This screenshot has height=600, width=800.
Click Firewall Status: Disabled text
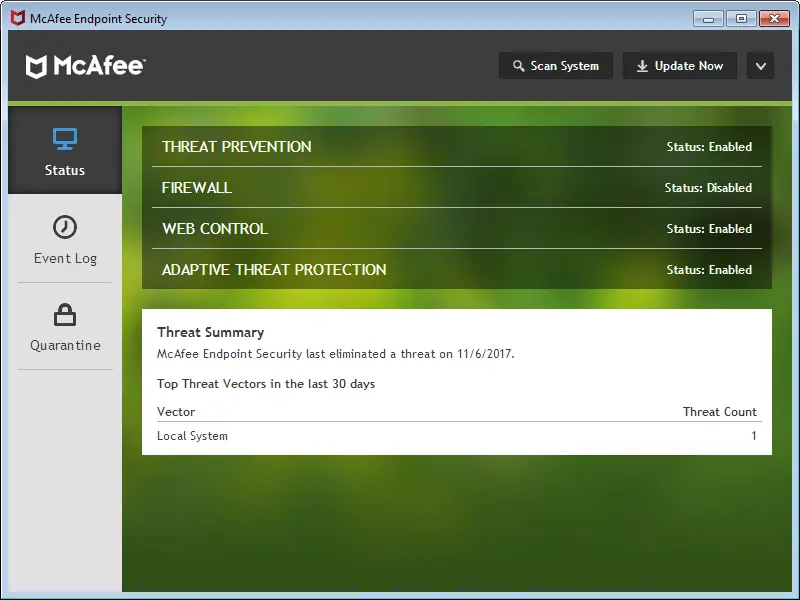click(x=708, y=188)
